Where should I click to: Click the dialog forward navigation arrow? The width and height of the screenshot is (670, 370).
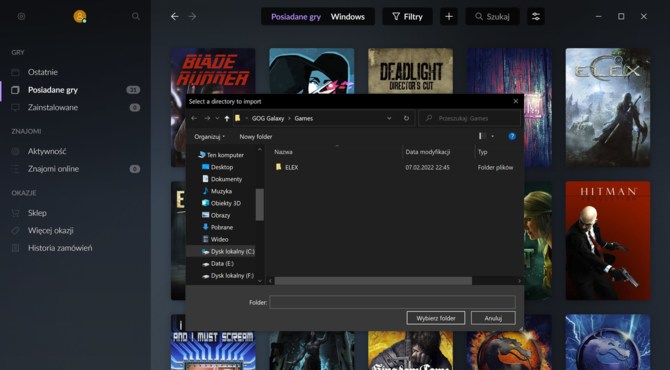point(207,118)
